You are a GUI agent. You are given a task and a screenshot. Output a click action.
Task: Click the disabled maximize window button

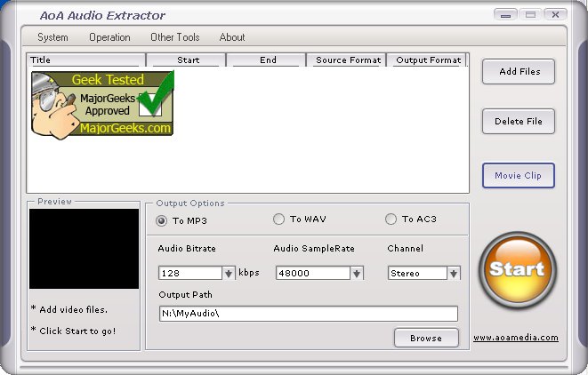pos(530,15)
